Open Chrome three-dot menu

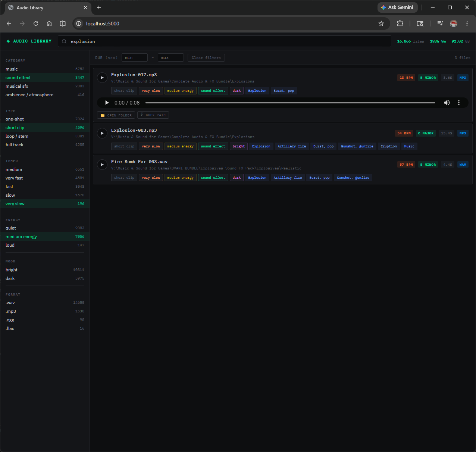[467, 24]
